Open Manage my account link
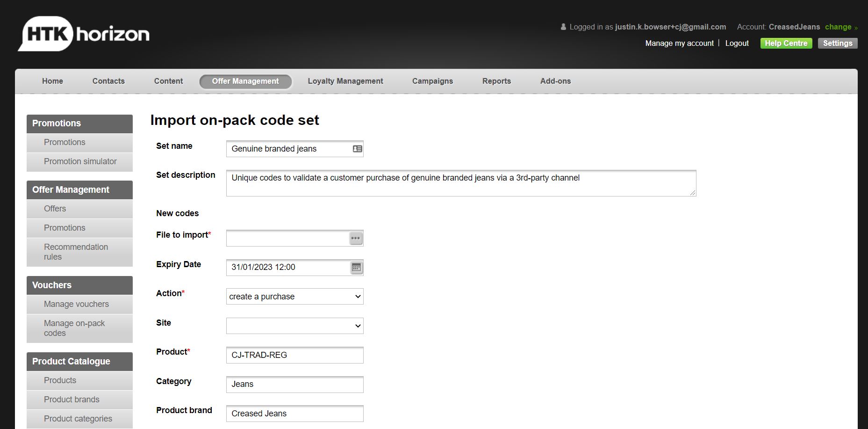This screenshot has height=429, width=868. (679, 43)
